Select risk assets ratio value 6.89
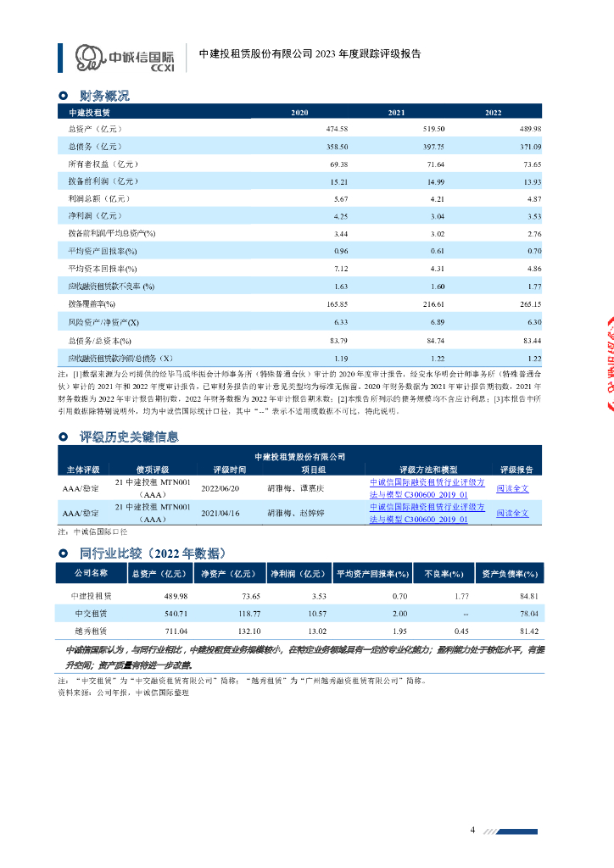The image size is (614, 868). tap(438, 321)
